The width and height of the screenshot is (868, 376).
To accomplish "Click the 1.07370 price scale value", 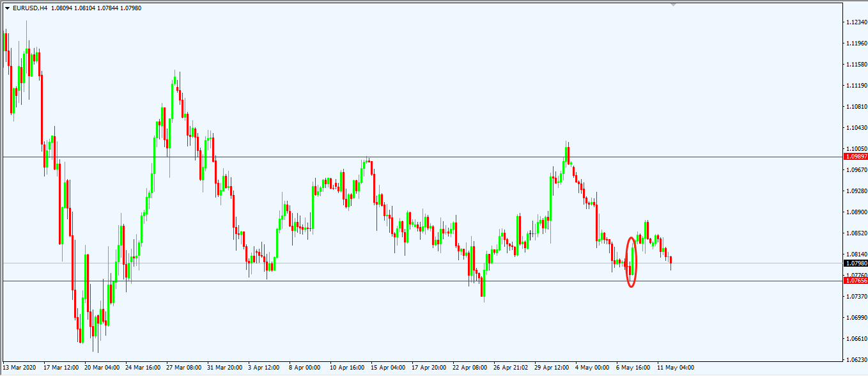I will point(856,297).
